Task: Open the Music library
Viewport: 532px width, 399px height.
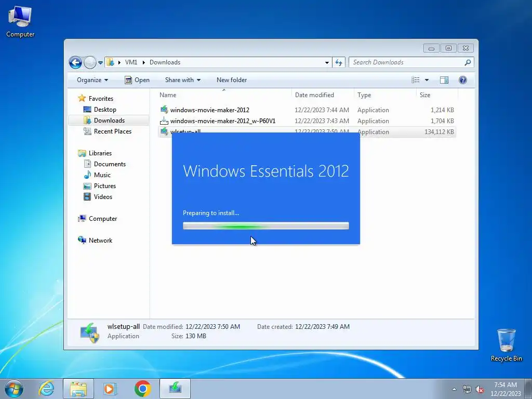Action: (x=102, y=175)
